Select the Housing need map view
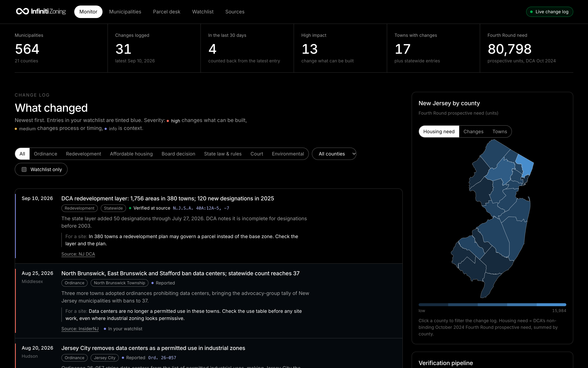588x368 pixels. pos(439,131)
